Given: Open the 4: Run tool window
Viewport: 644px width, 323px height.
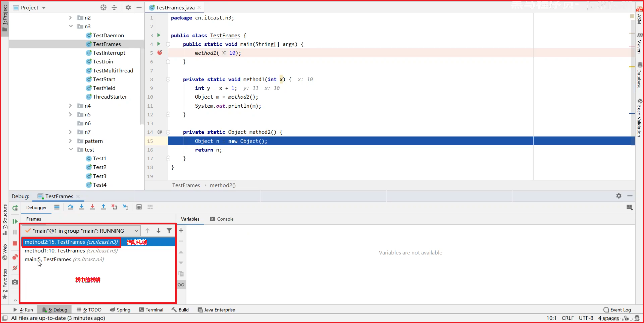Looking at the screenshot, I should [23, 310].
